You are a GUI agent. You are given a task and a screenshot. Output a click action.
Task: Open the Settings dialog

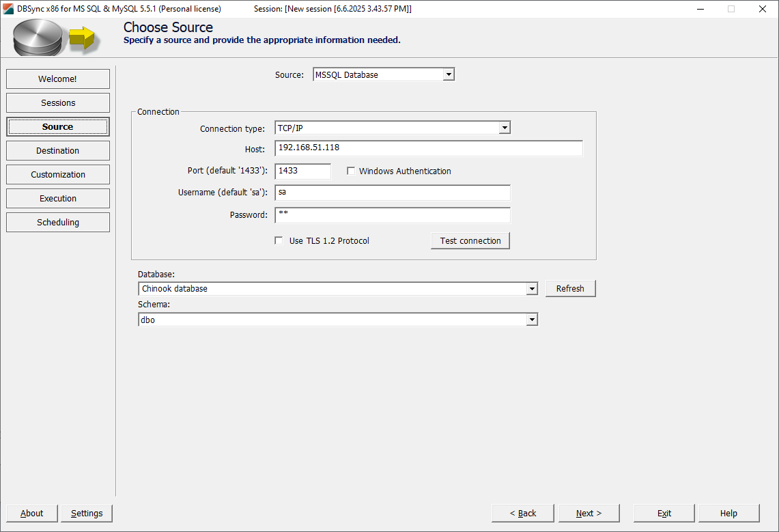point(86,513)
